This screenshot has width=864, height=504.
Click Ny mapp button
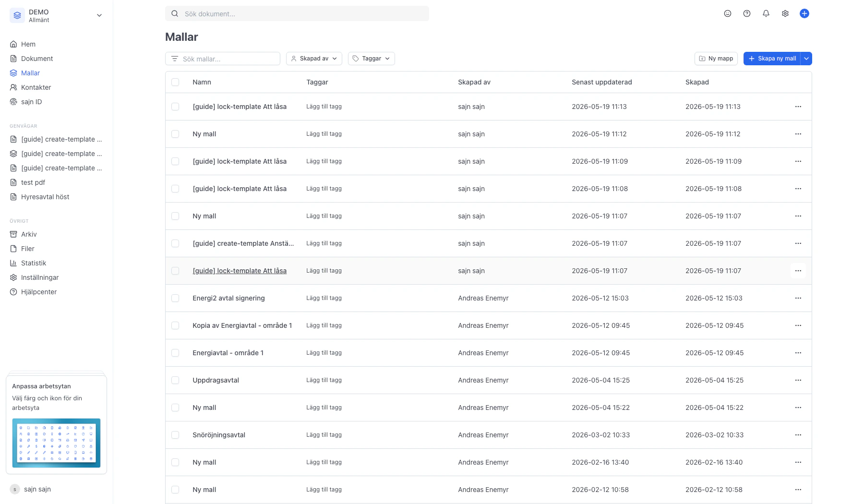(716, 59)
